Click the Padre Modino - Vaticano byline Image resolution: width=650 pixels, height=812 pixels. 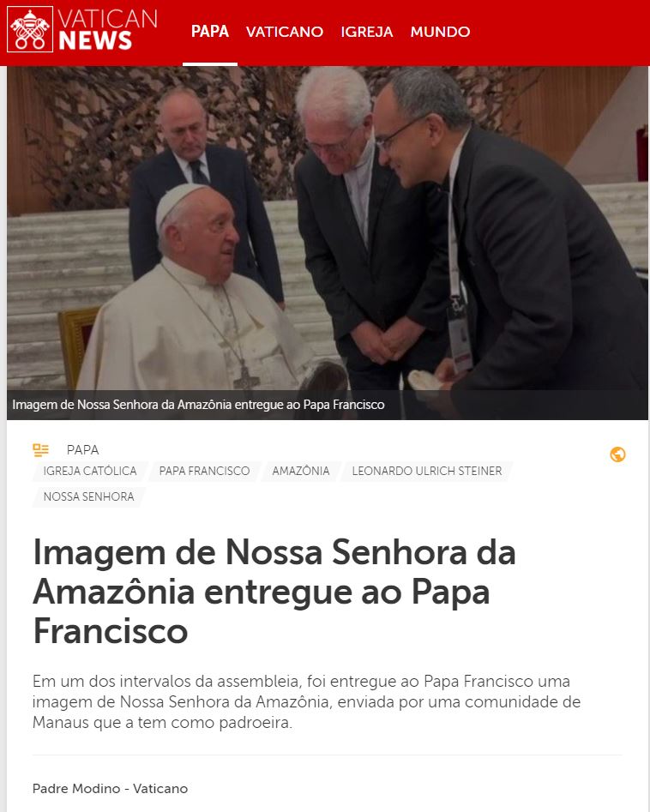click(110, 789)
